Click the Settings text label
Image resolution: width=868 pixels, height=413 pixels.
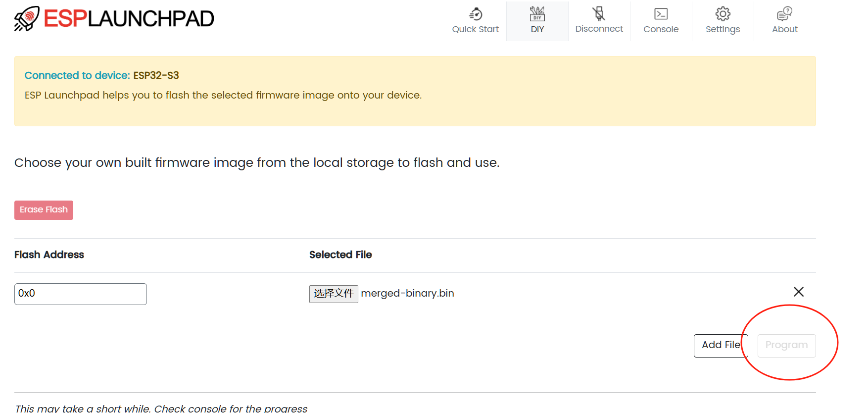(723, 29)
